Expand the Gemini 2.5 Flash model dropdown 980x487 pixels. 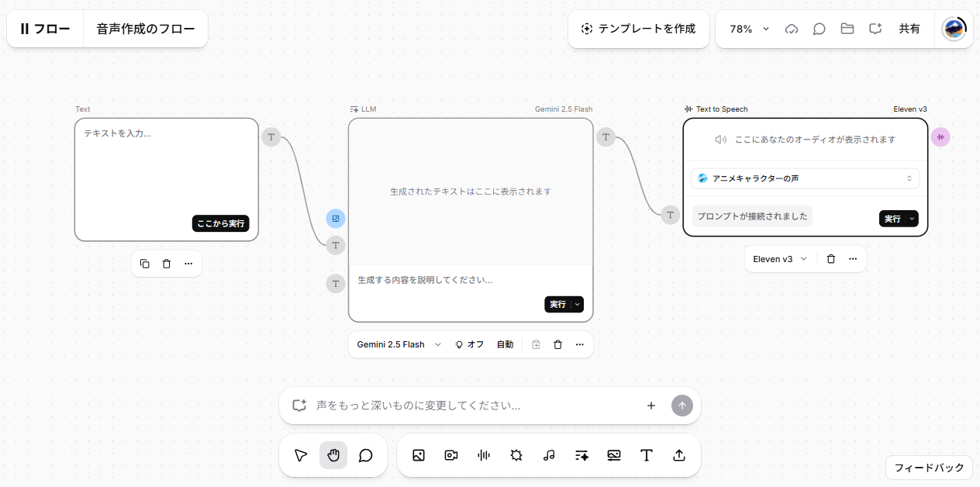(399, 344)
